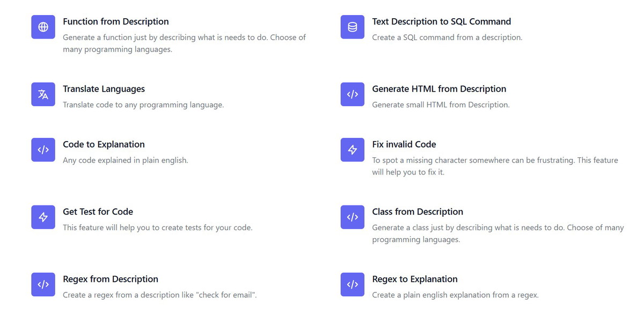Click the code icon beside Regex from Description
The height and width of the screenshot is (315, 644).
[43, 284]
